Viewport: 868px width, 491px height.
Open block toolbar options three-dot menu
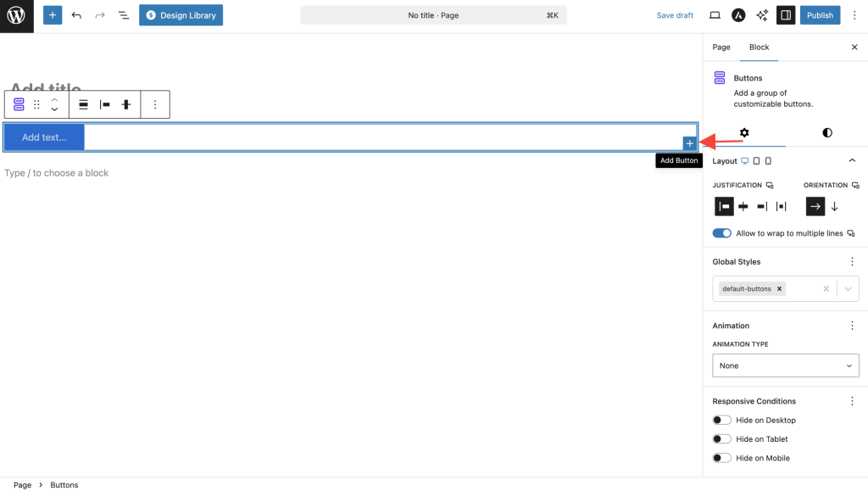point(154,104)
